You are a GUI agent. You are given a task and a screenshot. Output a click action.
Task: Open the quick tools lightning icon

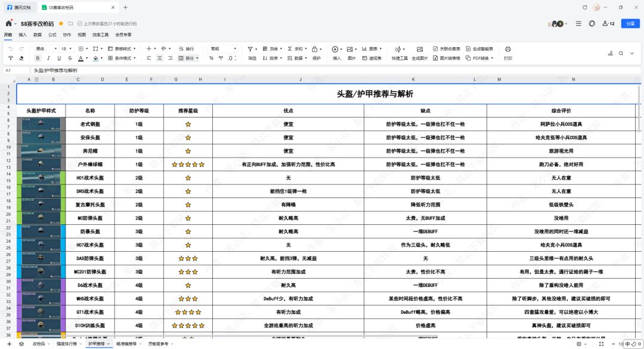click(x=398, y=50)
